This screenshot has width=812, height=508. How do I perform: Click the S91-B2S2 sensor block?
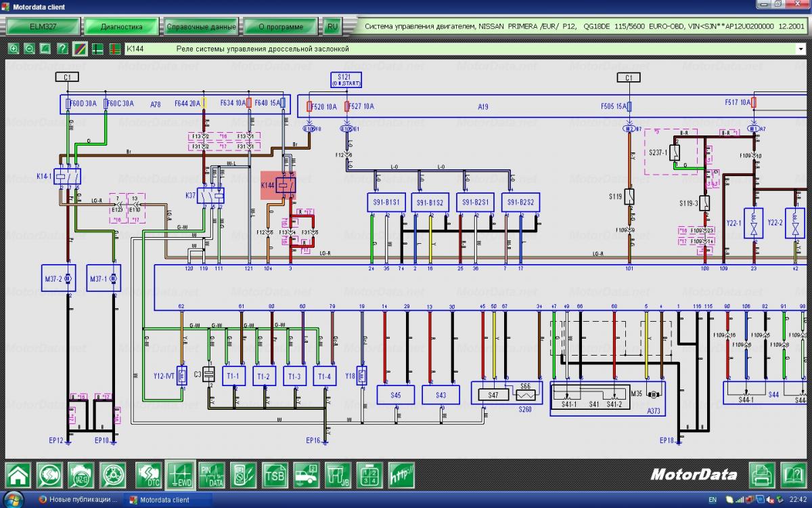521,203
